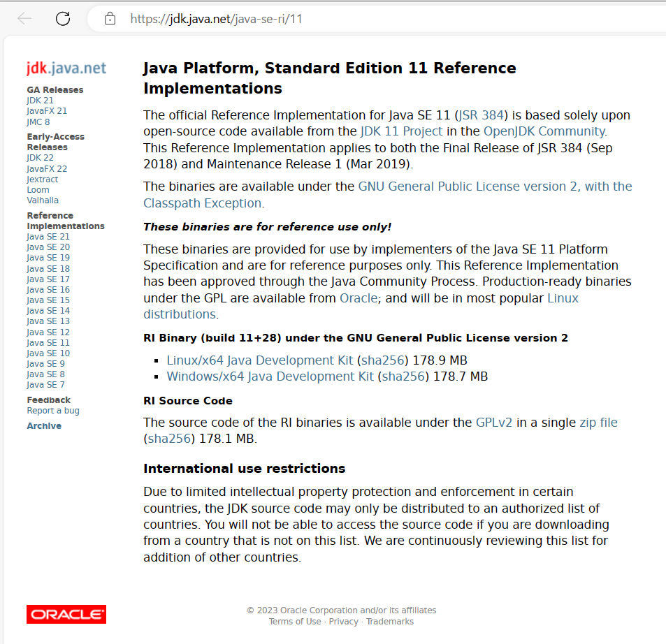Select Java SE 7 reference implementation
666x644 pixels.
click(x=45, y=385)
